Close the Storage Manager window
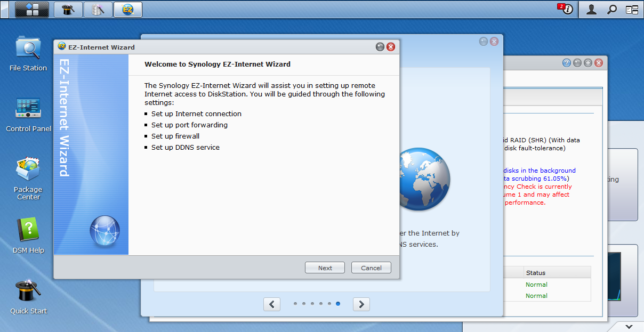Screen dimensions: 644x332 click(x=599, y=63)
